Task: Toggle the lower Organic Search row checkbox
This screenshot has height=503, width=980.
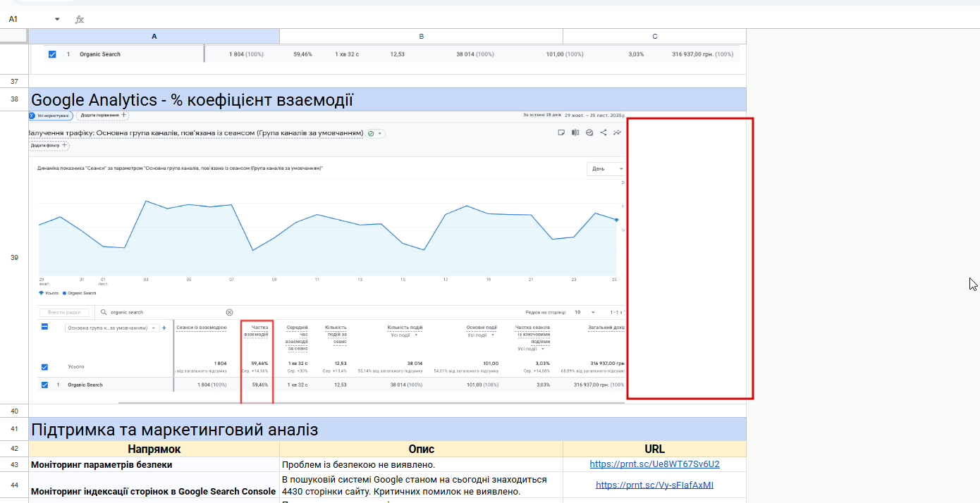Action: point(44,385)
